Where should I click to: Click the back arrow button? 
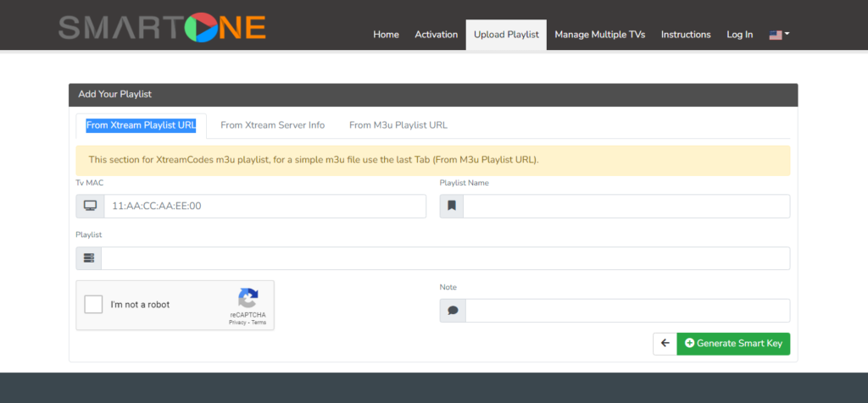click(665, 343)
